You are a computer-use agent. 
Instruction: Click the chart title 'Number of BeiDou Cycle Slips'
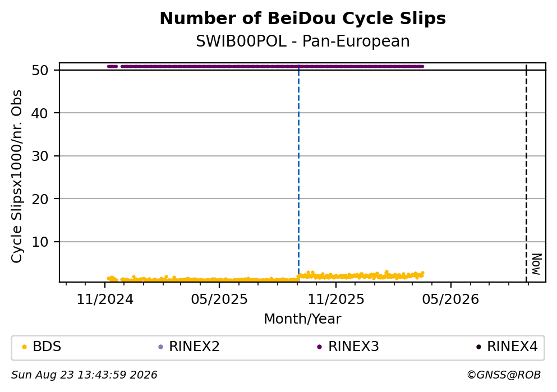(x=303, y=19)
